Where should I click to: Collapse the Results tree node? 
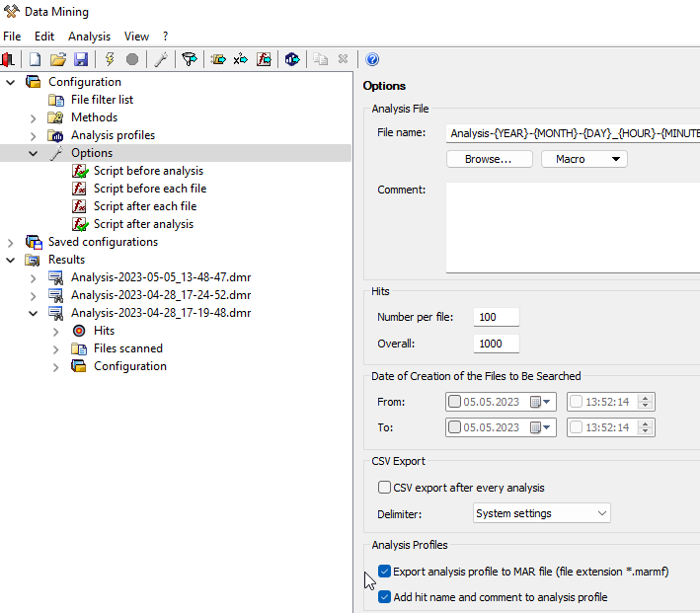tap(11, 260)
